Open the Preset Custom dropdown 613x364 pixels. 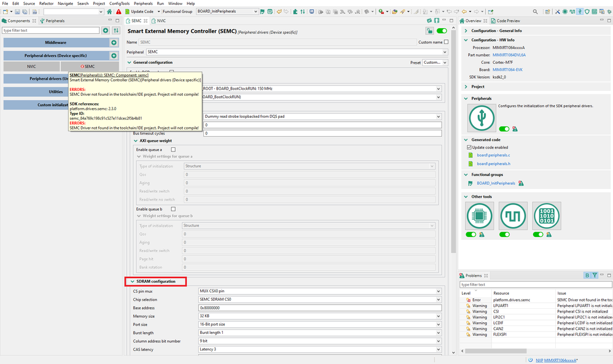coord(435,63)
